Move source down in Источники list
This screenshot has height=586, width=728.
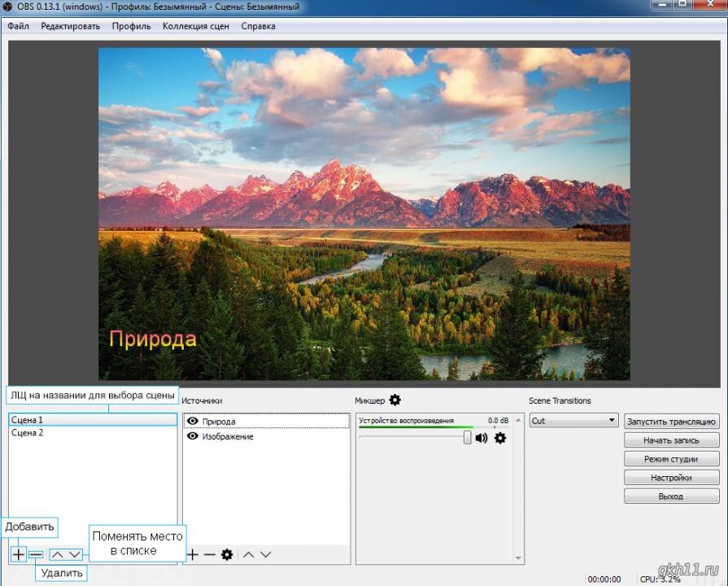coord(265,554)
